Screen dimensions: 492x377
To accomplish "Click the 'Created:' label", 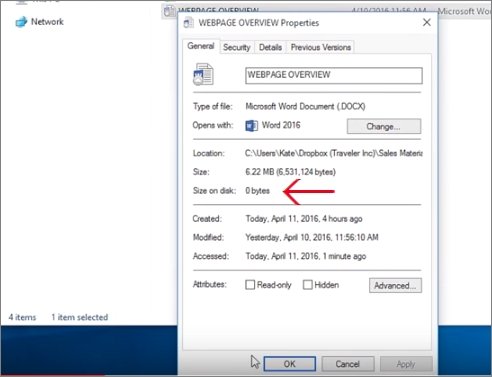I will click(207, 219).
